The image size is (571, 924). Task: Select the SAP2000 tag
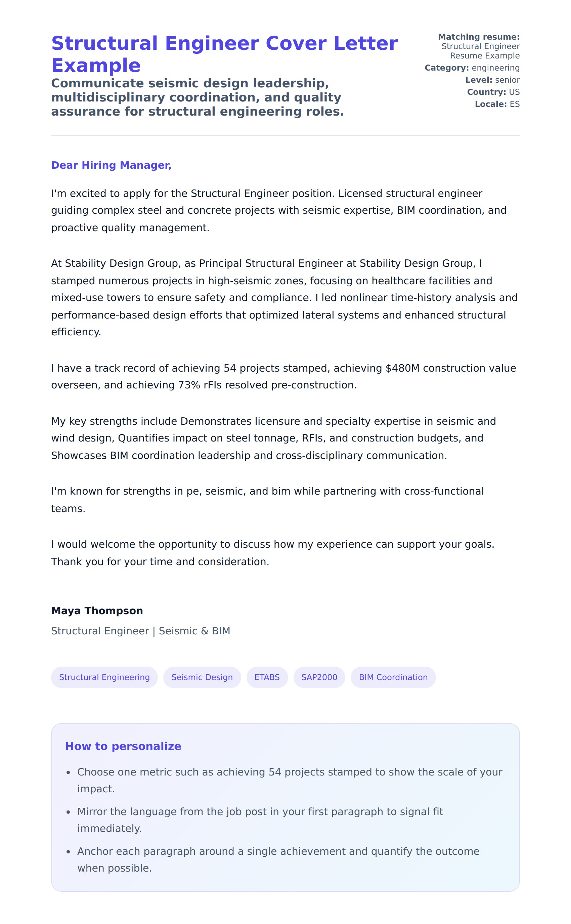(319, 677)
